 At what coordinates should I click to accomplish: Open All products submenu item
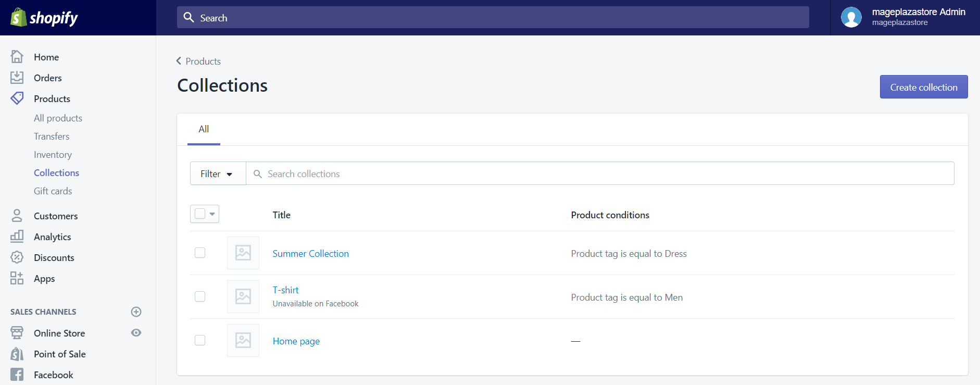pyautogui.click(x=58, y=118)
